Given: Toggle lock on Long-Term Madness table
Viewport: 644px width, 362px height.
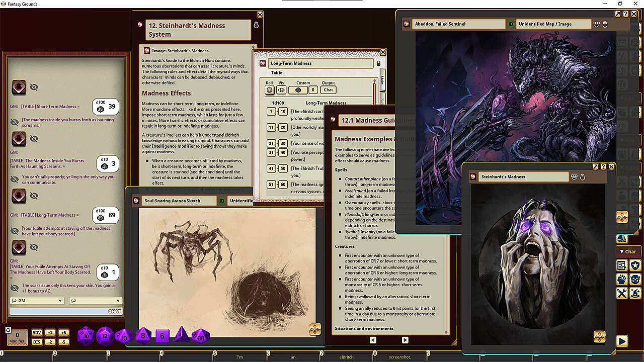Looking at the screenshot, I should click(x=378, y=63).
